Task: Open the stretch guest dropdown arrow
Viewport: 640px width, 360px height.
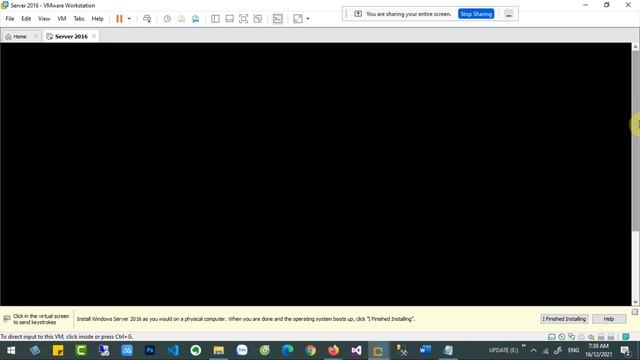Action: [x=308, y=19]
